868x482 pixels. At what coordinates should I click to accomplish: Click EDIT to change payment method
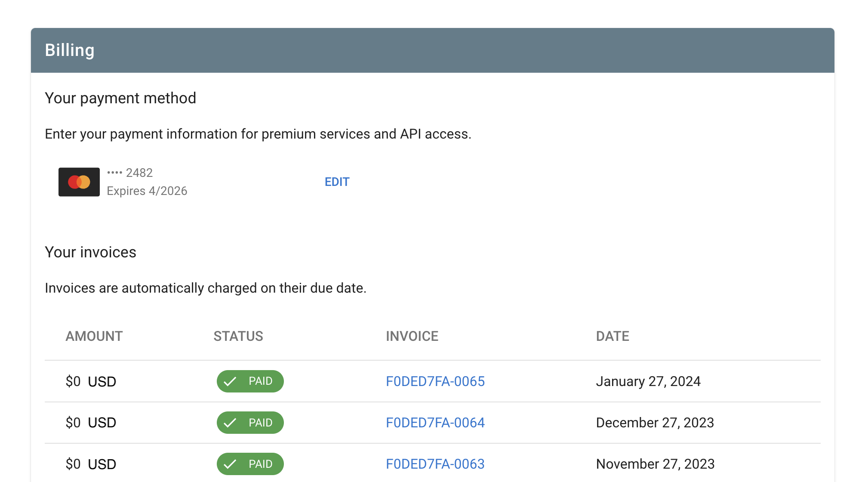pyautogui.click(x=337, y=182)
